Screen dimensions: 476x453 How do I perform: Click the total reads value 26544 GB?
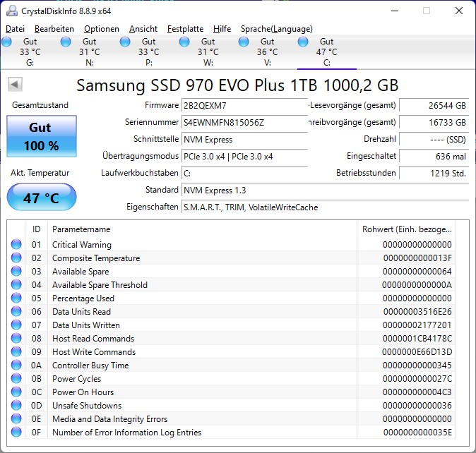click(434, 106)
